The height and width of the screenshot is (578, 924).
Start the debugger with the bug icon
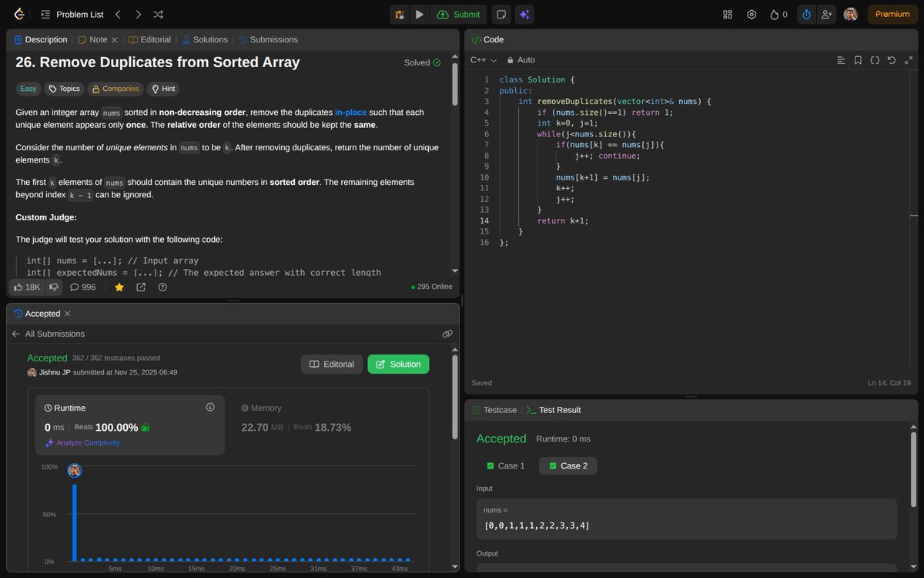(400, 14)
